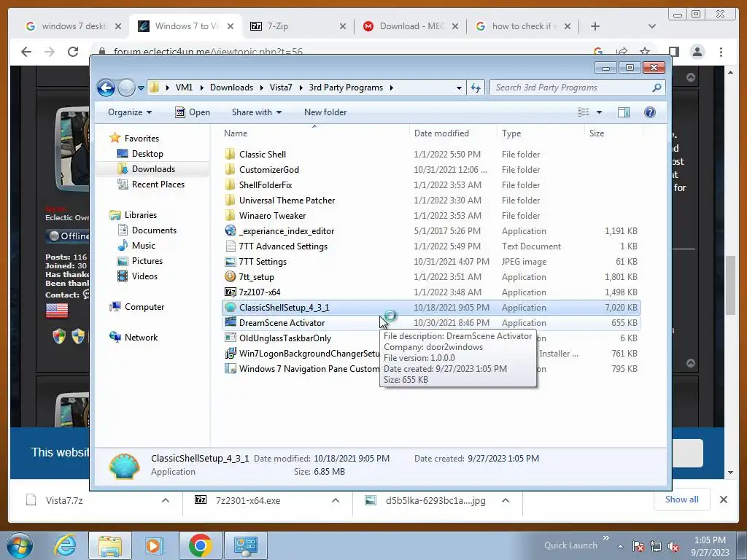Open Chrome three-dot menu

pos(721,52)
